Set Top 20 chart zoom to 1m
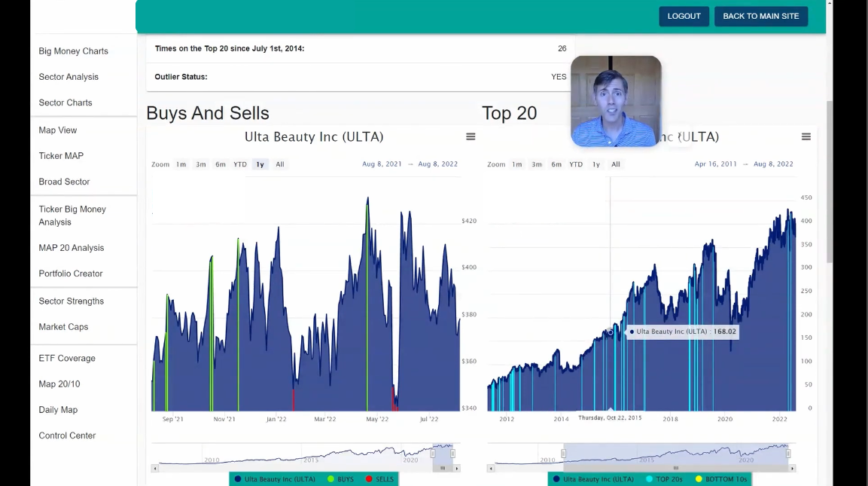 pyautogui.click(x=517, y=164)
